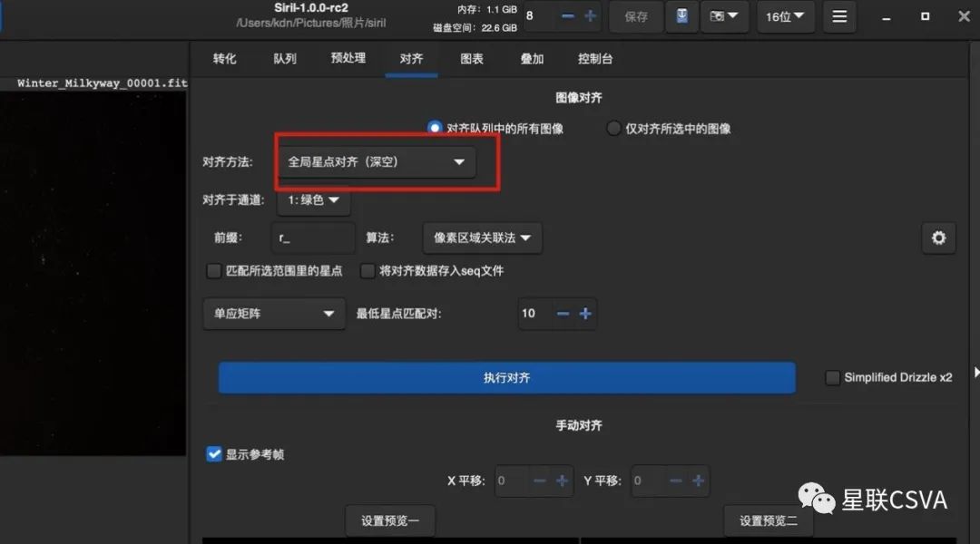
Task: Enable 匹配所选范围里的星点 checkbox
Action: tap(214, 270)
